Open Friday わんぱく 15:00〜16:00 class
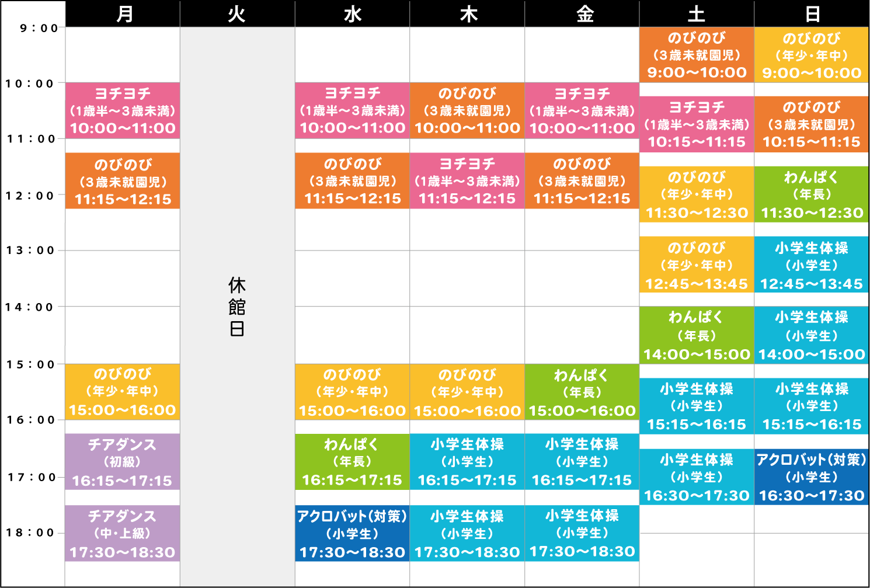870x588 pixels. [582, 392]
